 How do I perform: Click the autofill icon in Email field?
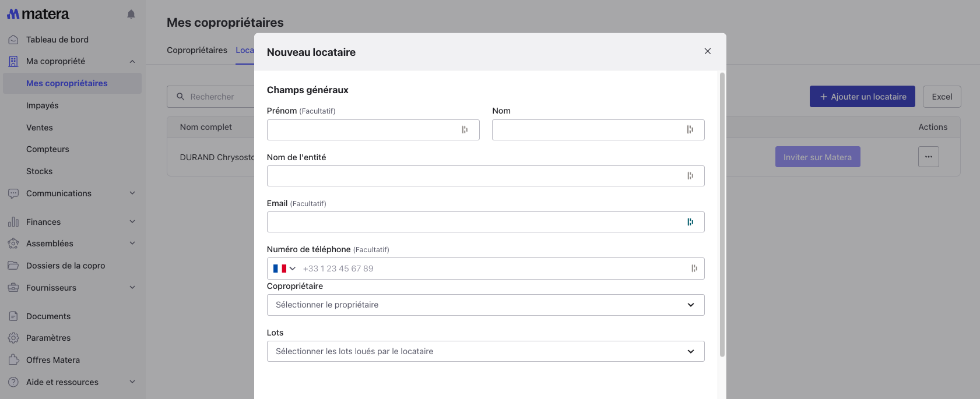[x=690, y=222]
